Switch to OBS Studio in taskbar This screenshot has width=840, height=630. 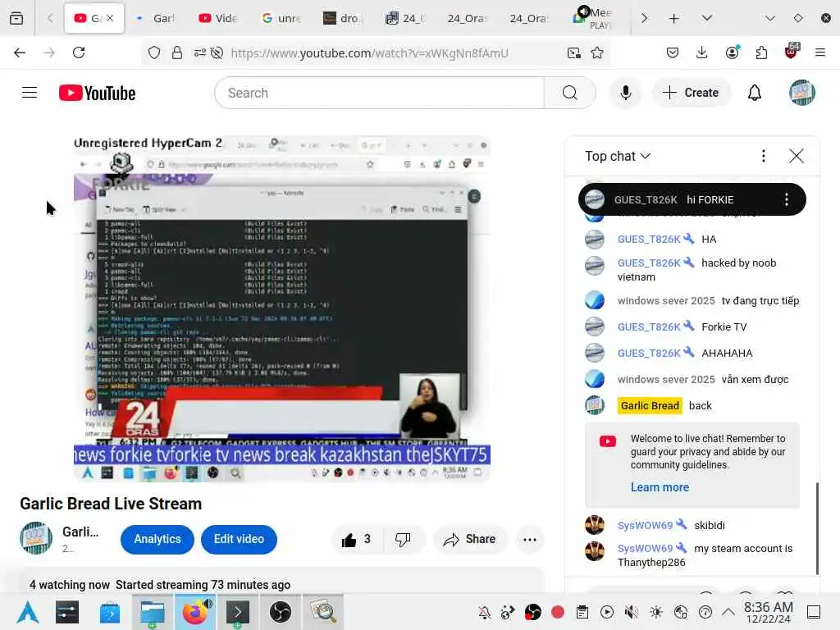click(x=281, y=612)
